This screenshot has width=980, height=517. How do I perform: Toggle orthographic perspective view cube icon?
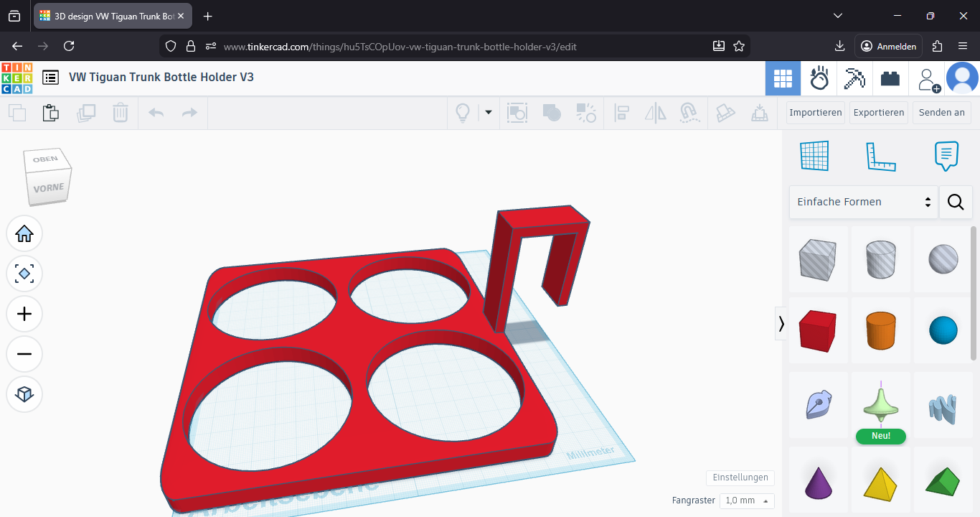click(24, 394)
